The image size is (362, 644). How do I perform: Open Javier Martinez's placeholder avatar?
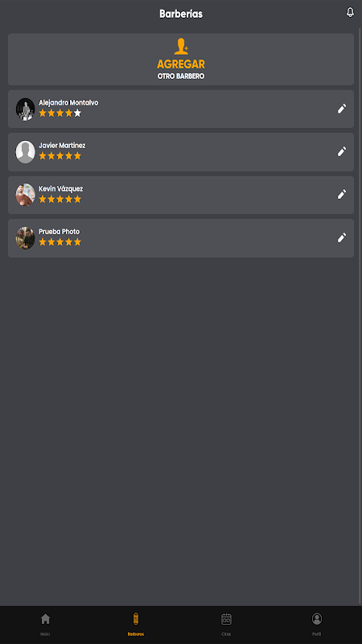[x=26, y=152]
